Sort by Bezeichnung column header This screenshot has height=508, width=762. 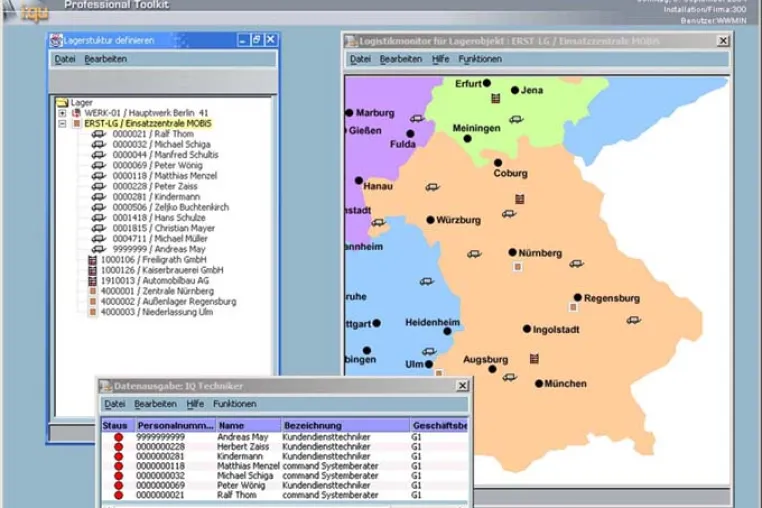pos(346,425)
